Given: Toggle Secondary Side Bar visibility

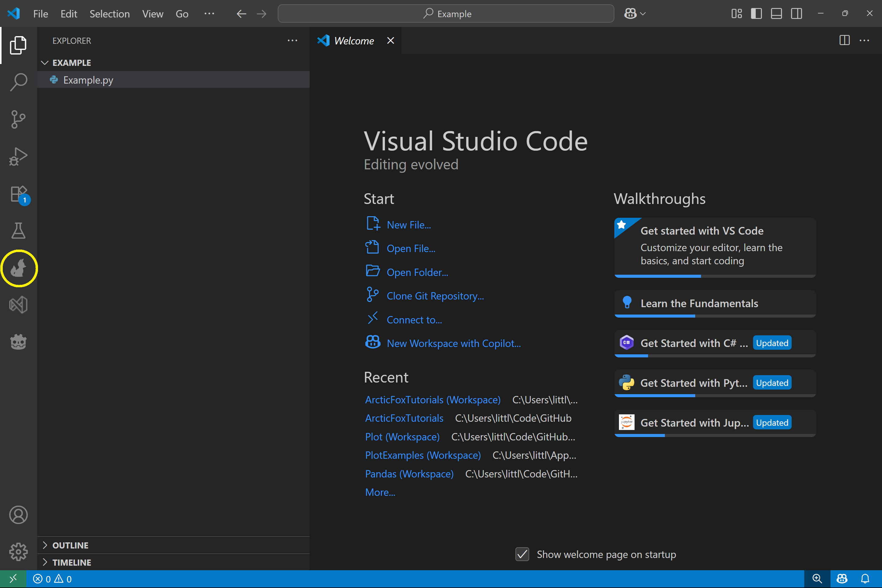Looking at the screenshot, I should click(x=797, y=14).
